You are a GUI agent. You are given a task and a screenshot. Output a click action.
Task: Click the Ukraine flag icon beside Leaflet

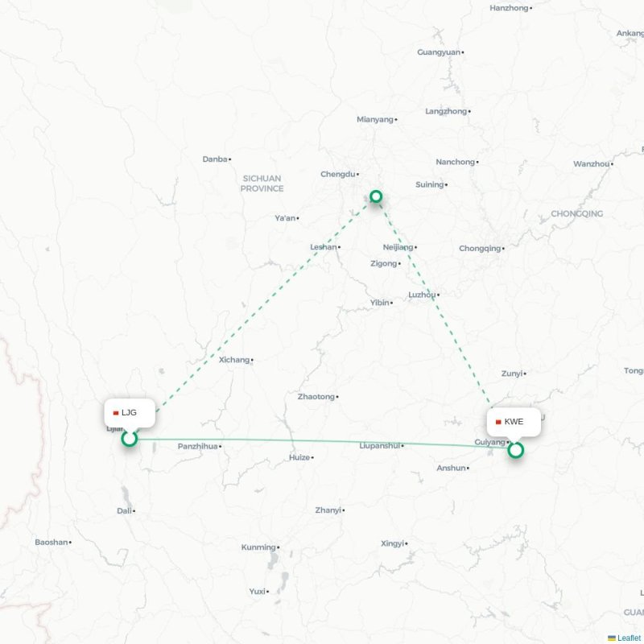[x=612, y=638]
